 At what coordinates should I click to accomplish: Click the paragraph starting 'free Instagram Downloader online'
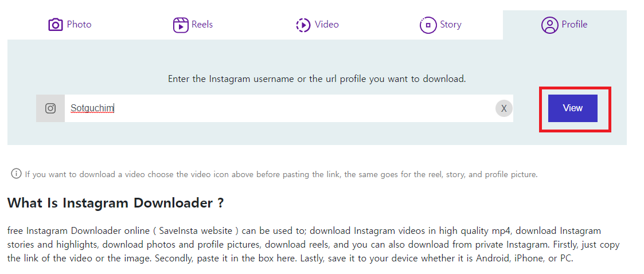click(x=313, y=245)
